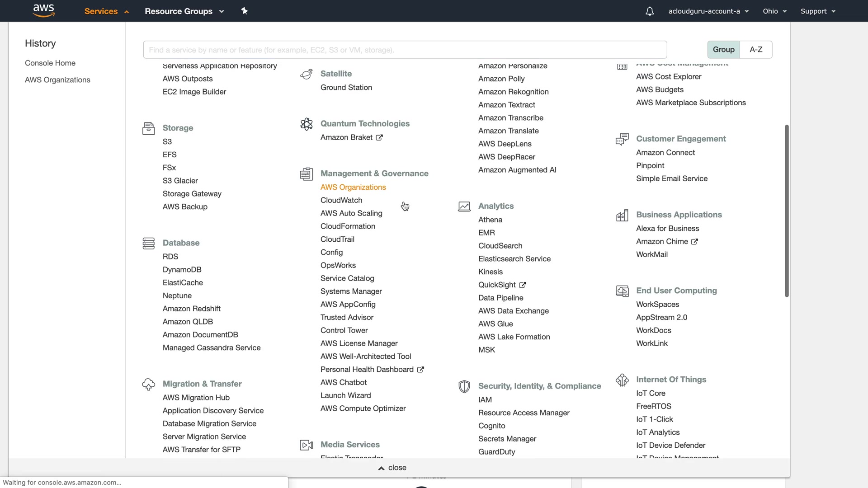Click the Database category icon
868x488 pixels.
coord(148,243)
